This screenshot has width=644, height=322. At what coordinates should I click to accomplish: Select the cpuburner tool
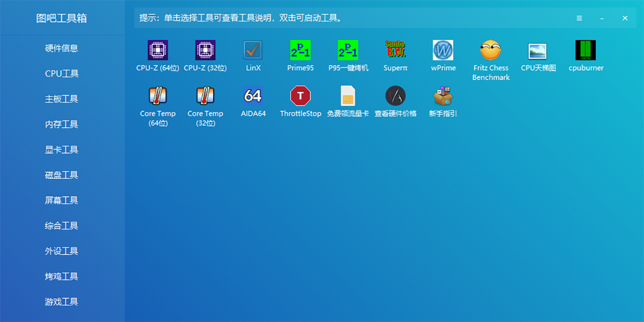tap(586, 51)
